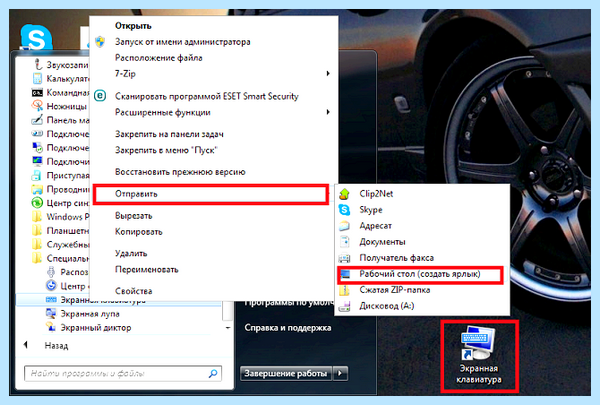Click the Clip2Net icon in Send To
Screen dimensions: 600x405
pyautogui.click(x=344, y=194)
